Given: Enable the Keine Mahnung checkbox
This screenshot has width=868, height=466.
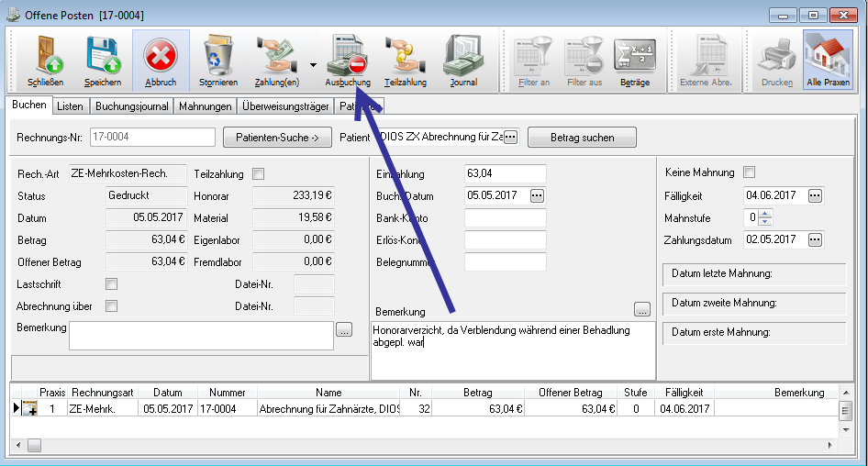Looking at the screenshot, I should 749,172.
